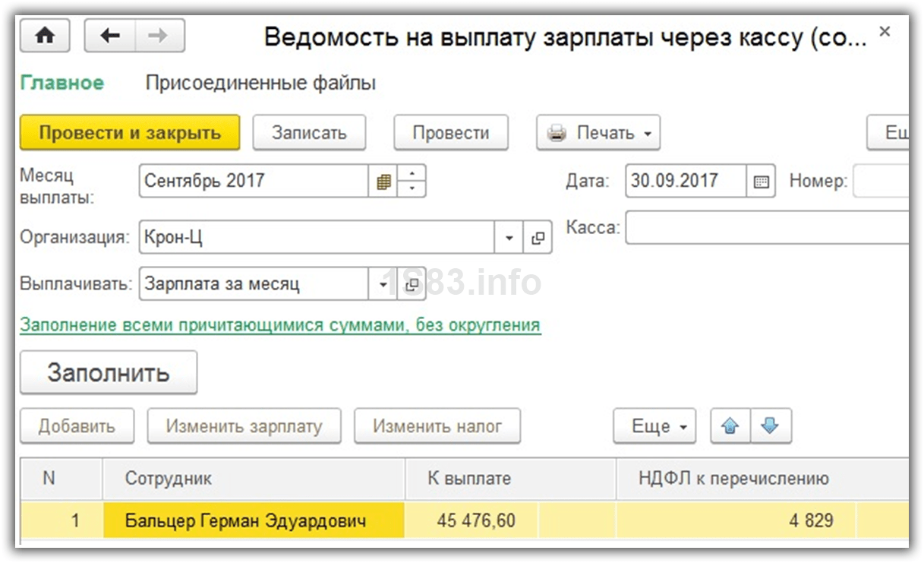The image size is (924, 563).
Task: Click the Касса input field
Action: 767,227
